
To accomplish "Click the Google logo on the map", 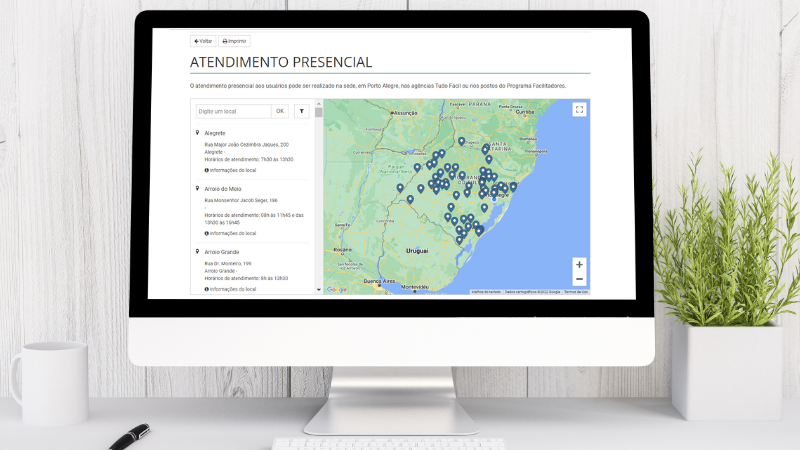I will 336,290.
